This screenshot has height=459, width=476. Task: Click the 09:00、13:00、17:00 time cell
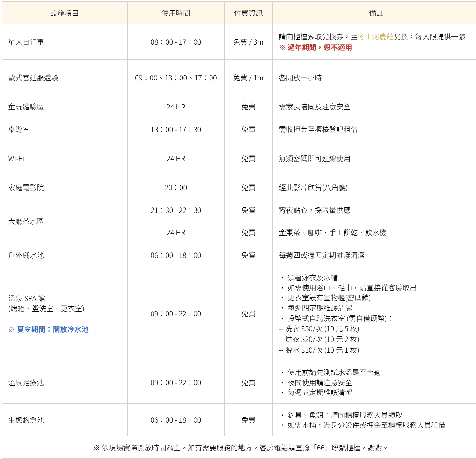pos(176,78)
